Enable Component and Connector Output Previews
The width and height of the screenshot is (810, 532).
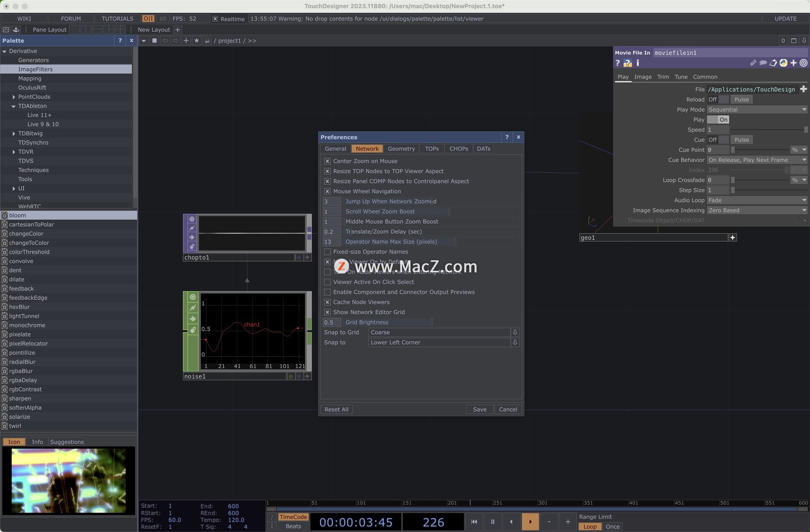click(327, 292)
